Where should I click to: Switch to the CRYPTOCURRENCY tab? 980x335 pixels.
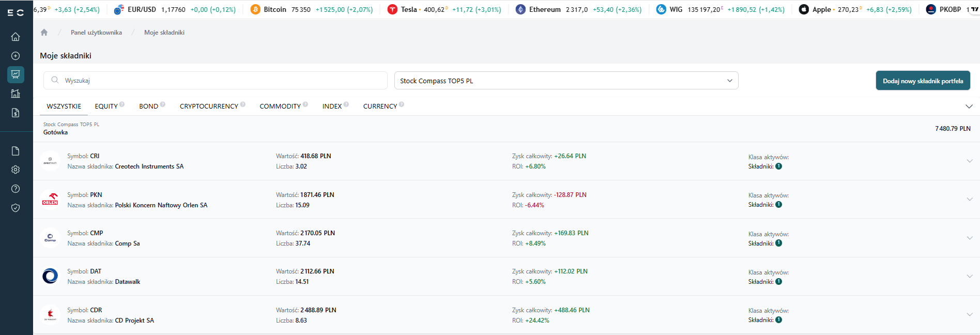coord(209,106)
